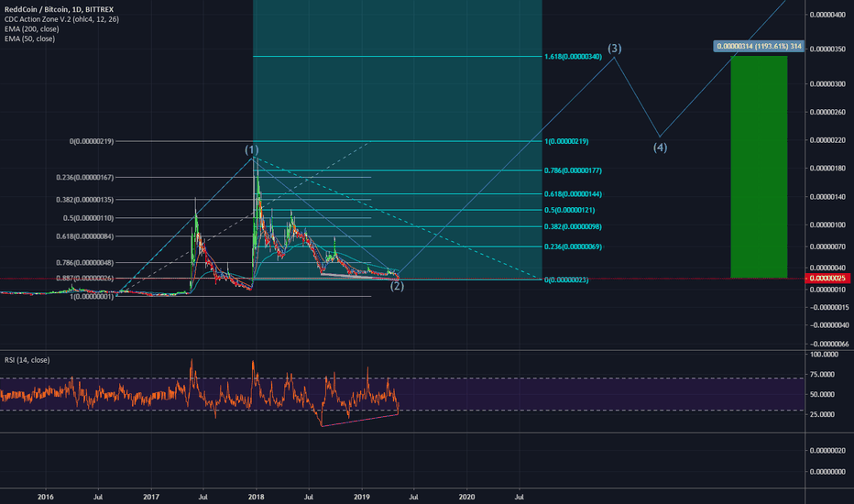Click the 2016 label on the time axis
Image resolution: width=854 pixels, height=504 pixels.
pyautogui.click(x=46, y=497)
